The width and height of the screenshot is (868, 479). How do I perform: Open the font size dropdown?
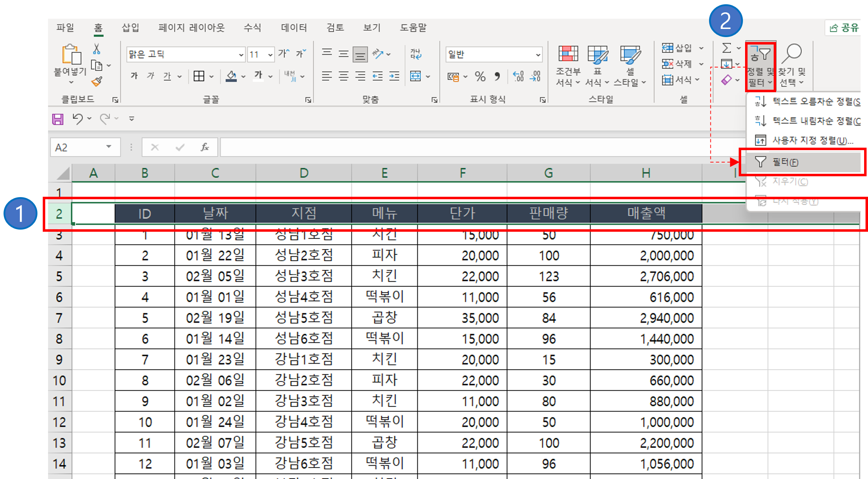pos(271,54)
